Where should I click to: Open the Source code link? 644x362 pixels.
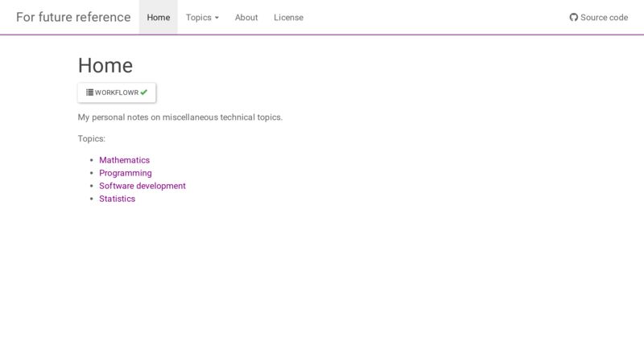pyautogui.click(x=599, y=17)
